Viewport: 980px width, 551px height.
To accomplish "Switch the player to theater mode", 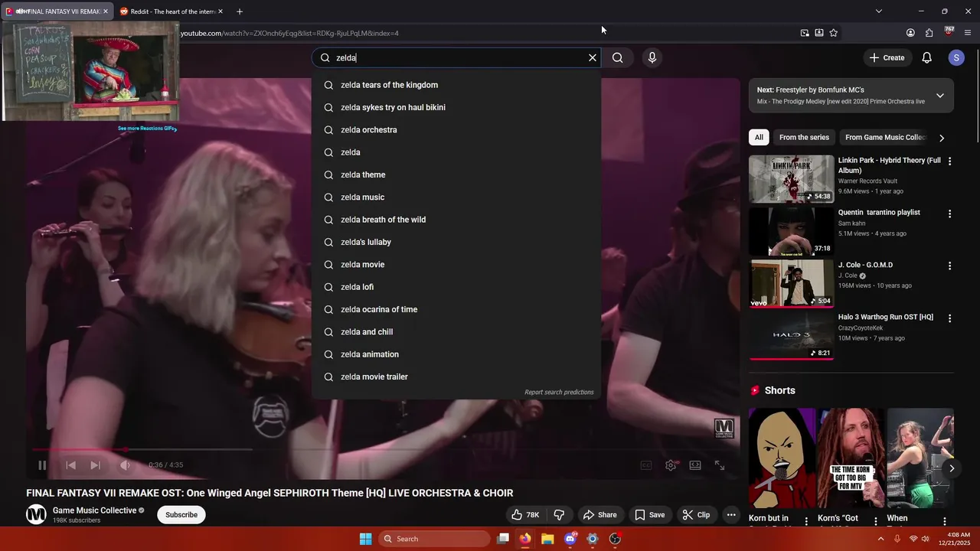I will pos(695,465).
